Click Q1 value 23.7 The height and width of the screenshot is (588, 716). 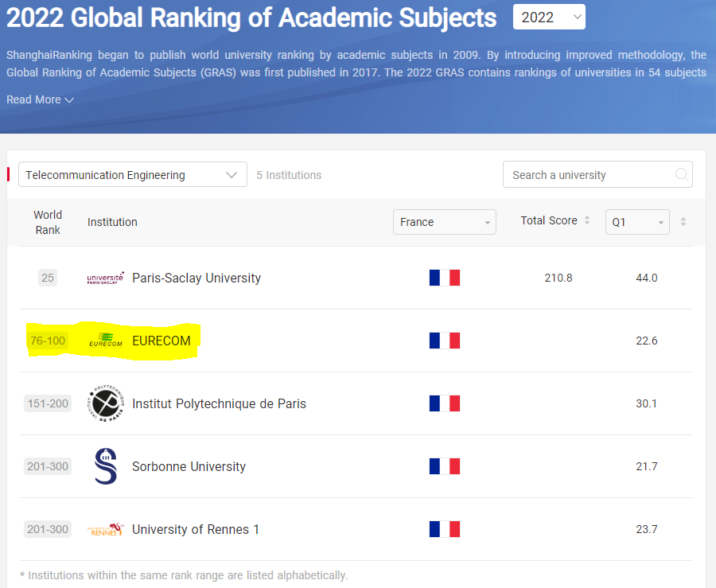pyautogui.click(x=647, y=529)
